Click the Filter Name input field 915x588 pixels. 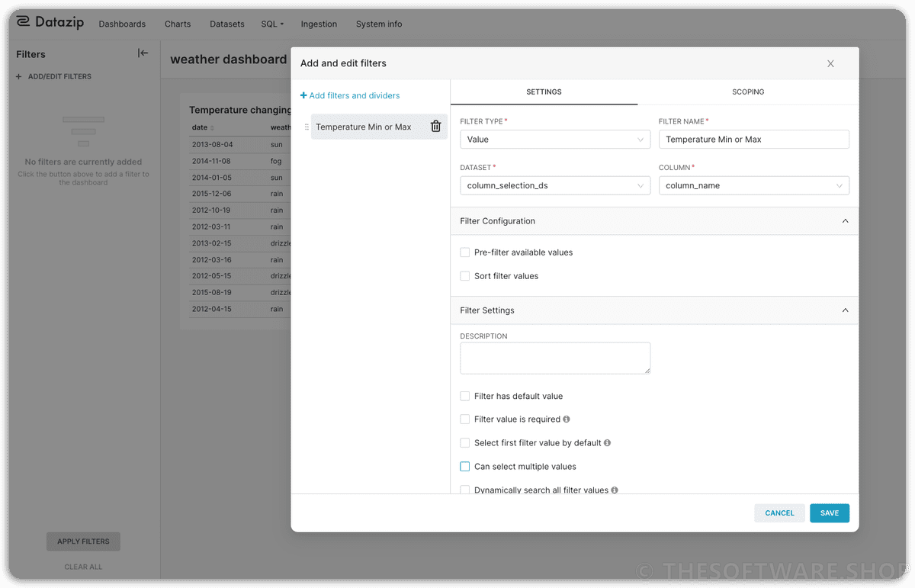[x=754, y=140]
